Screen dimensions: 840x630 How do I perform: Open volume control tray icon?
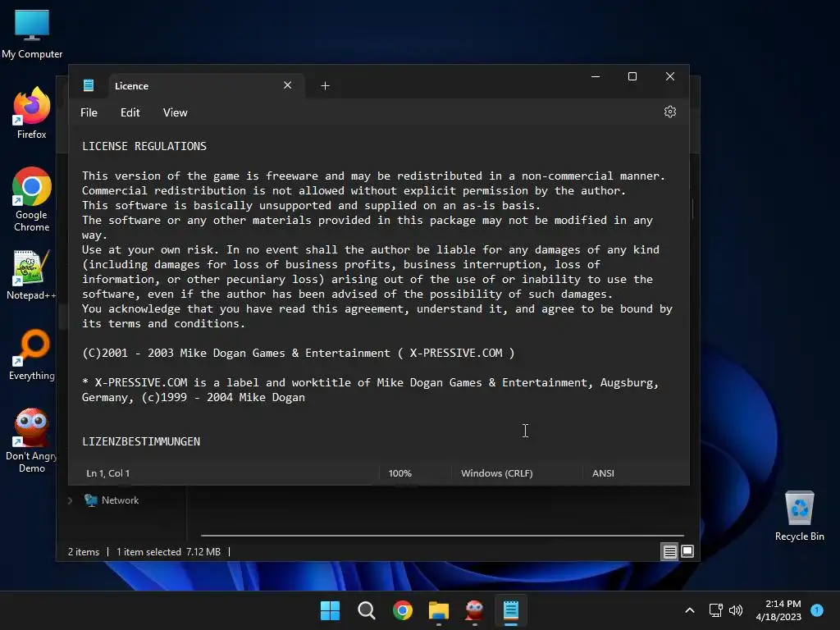736,610
